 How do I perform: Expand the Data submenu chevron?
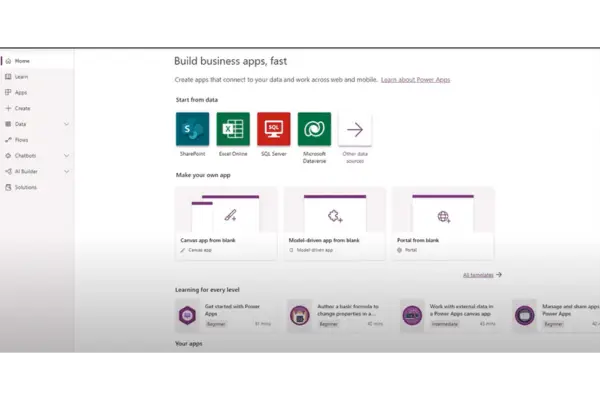(67, 124)
